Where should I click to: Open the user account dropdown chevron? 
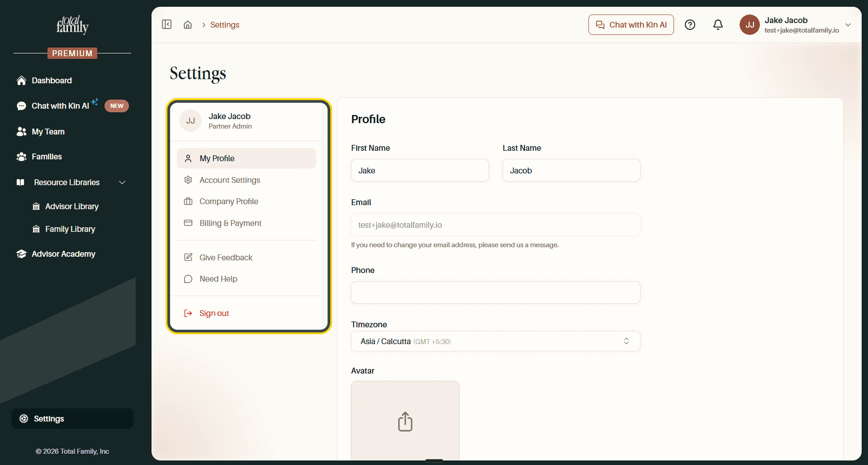click(x=848, y=25)
